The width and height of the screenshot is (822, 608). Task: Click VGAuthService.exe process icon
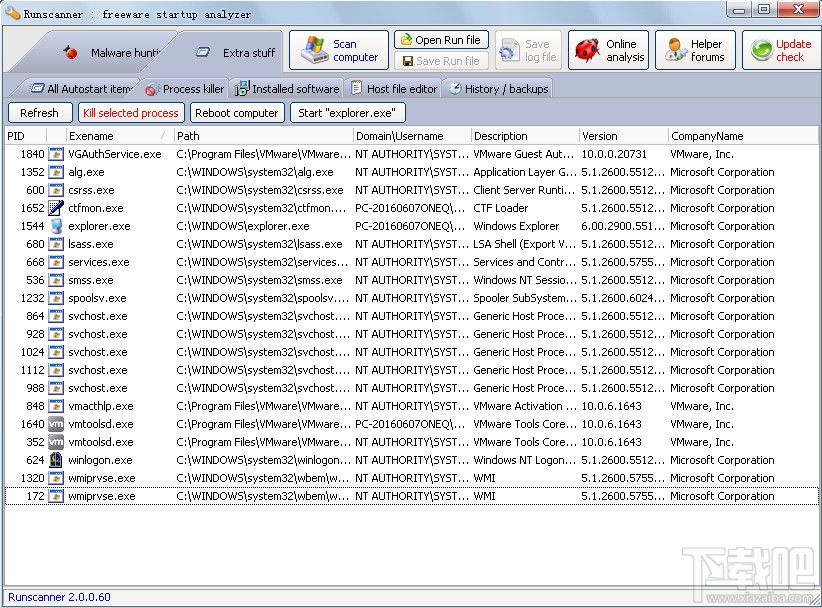[x=56, y=154]
